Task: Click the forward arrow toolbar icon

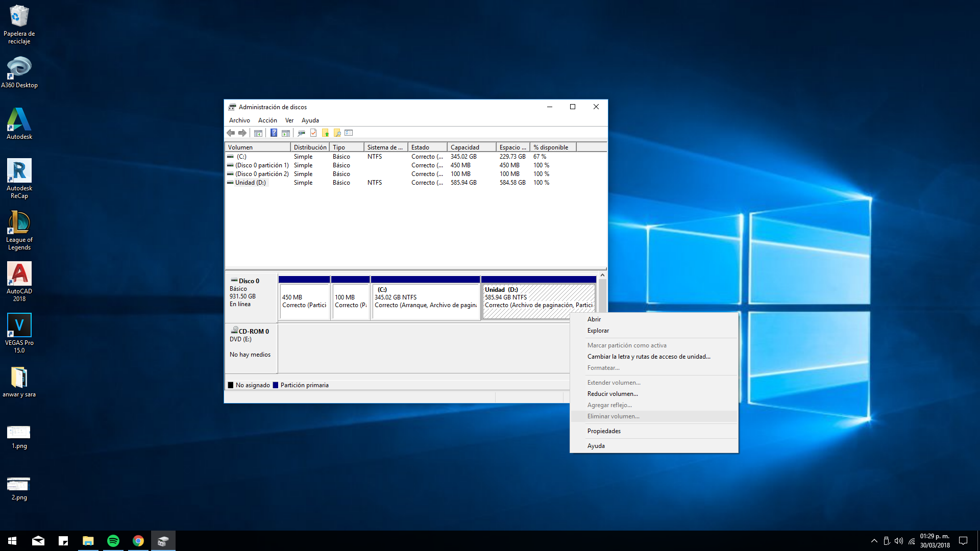Action: tap(242, 133)
